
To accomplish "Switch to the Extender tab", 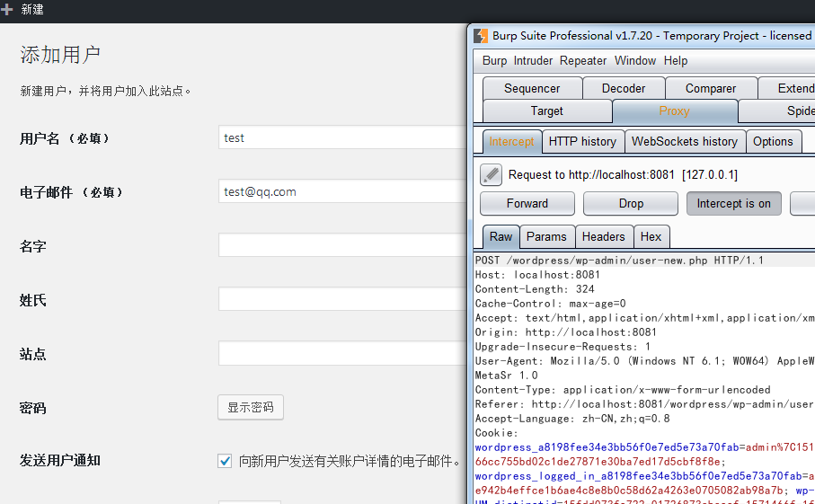I will click(x=787, y=88).
